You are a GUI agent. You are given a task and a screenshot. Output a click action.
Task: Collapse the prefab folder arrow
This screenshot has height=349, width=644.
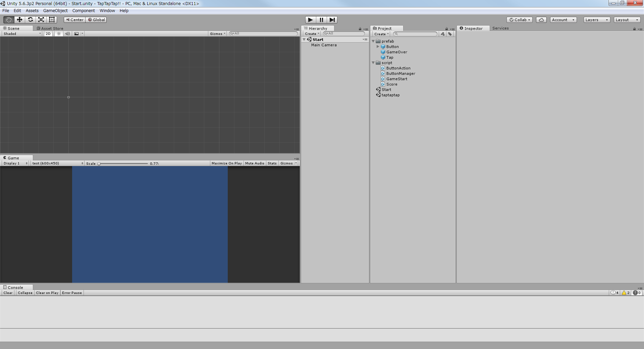pos(373,41)
